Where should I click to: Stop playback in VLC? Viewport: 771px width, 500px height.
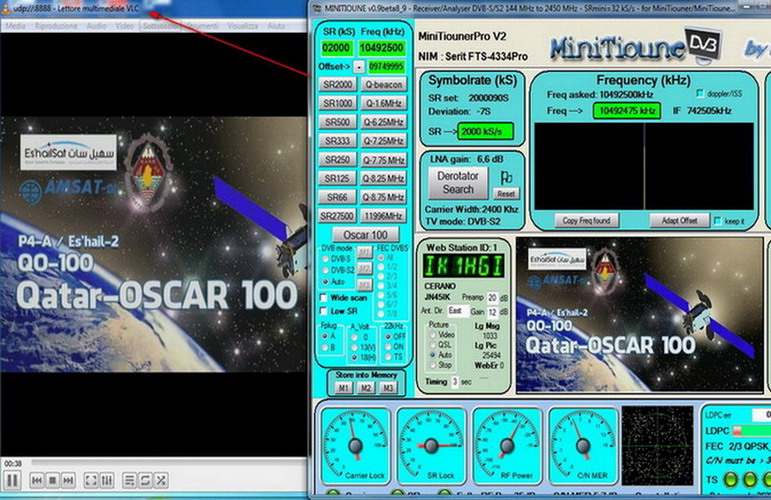[x=53, y=480]
